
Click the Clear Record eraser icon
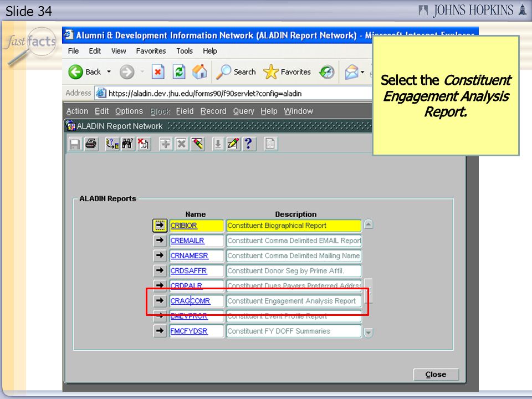pos(197,144)
